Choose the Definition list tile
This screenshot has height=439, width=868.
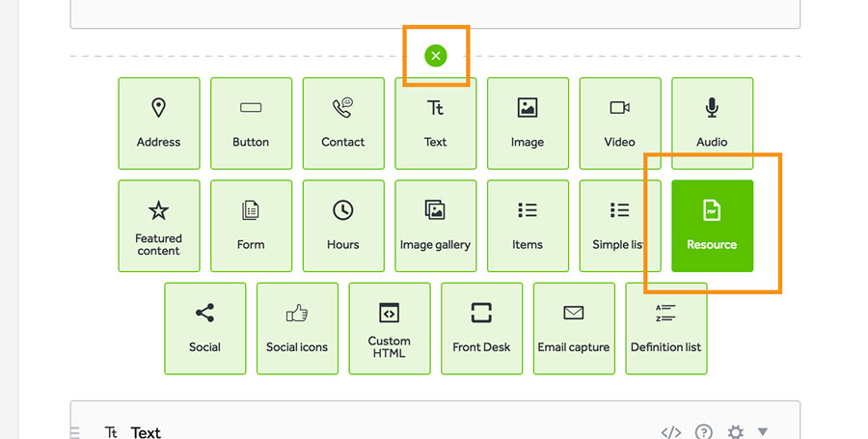coord(665,328)
